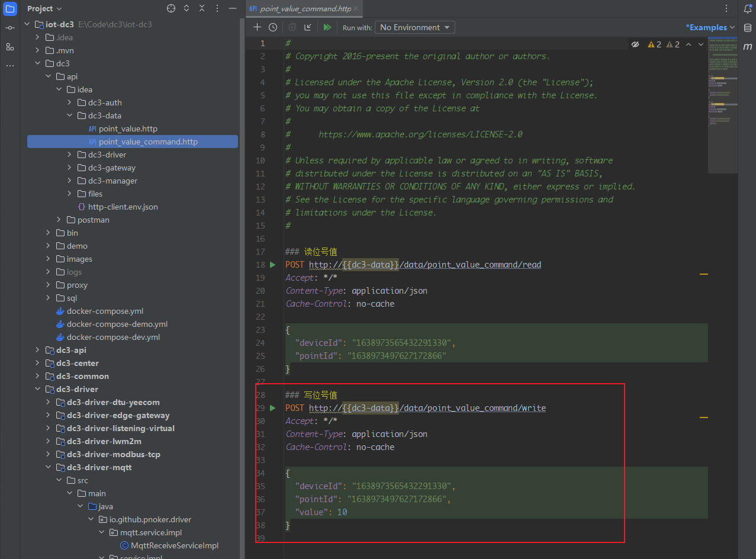Open the Notifications bell panel
Screen dimensions: 756x559
click(747, 9)
